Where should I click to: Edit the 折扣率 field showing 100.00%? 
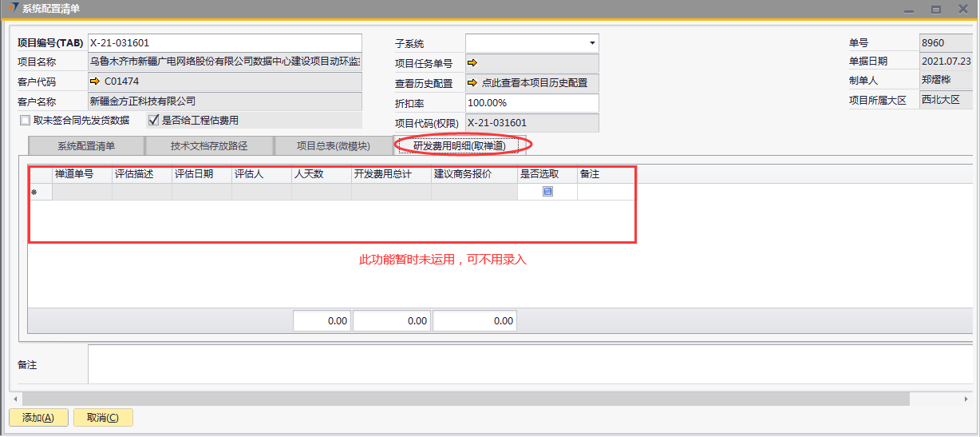531,103
